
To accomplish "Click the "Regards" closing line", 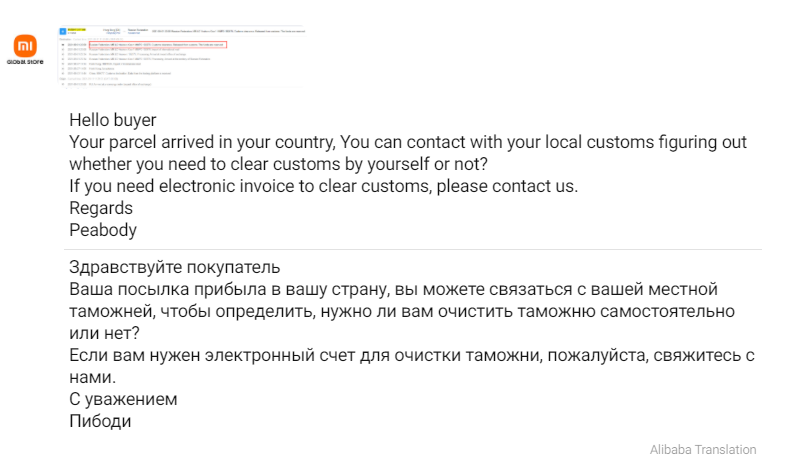I will pyautogui.click(x=101, y=208).
